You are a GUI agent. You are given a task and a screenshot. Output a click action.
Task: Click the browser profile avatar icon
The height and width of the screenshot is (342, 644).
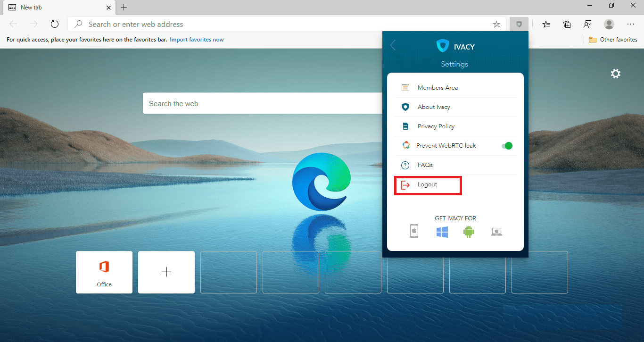pos(609,24)
